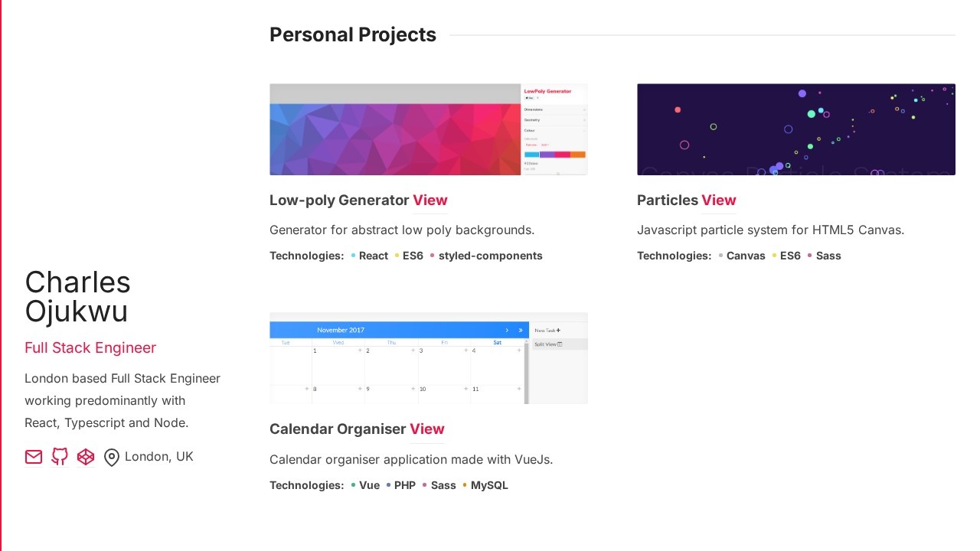The width and height of the screenshot is (980, 551).
Task: Select the Calendar Organiser screenshot thumbnail
Action: coord(428,358)
